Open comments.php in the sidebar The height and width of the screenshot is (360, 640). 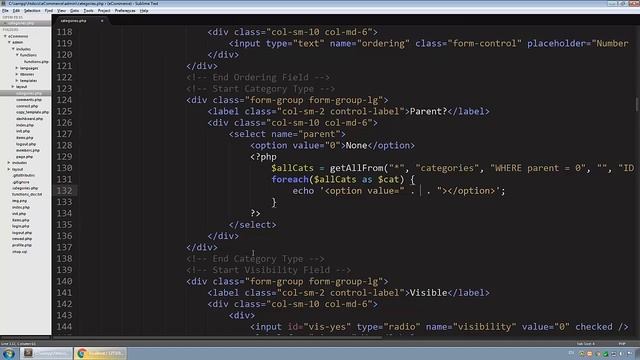(x=29, y=100)
